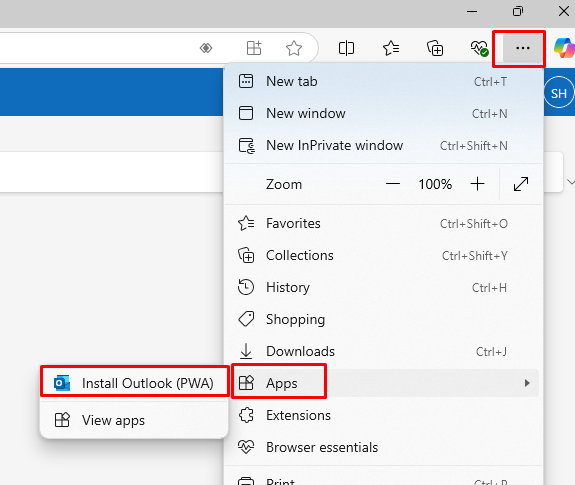Click the diamond icon in address bar

coord(206,48)
